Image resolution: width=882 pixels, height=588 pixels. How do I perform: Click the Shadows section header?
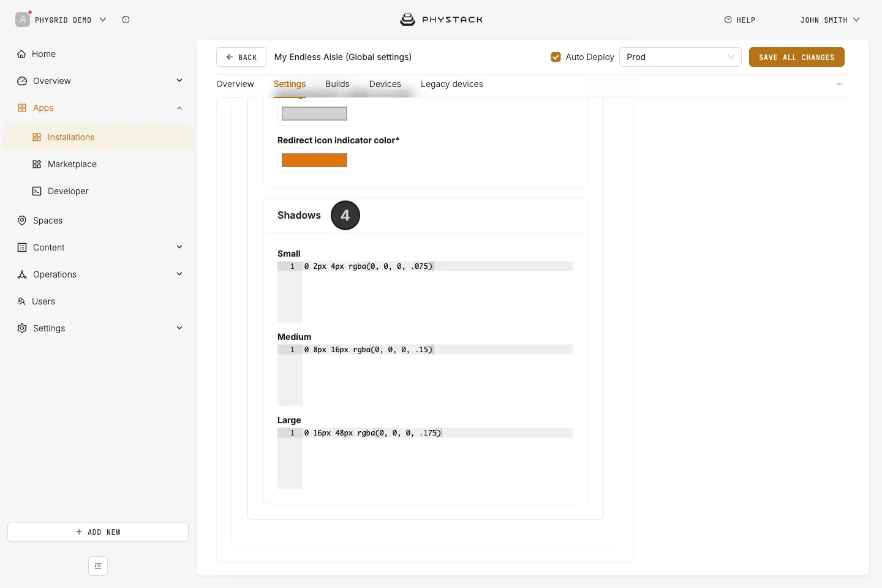299,215
